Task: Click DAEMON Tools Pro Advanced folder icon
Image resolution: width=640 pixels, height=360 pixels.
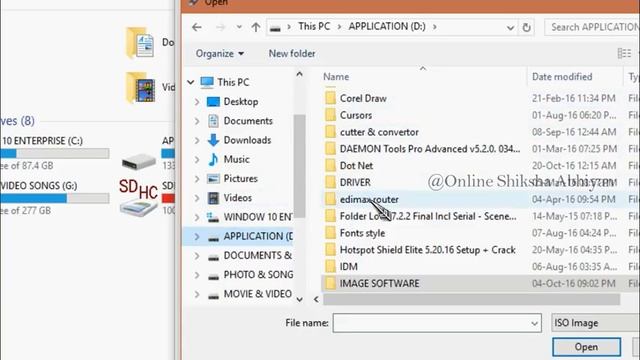Action: tap(330, 149)
